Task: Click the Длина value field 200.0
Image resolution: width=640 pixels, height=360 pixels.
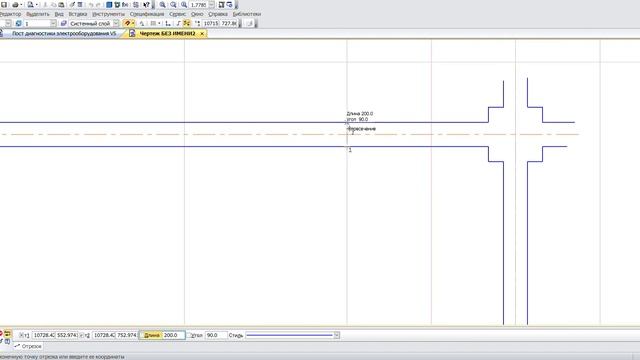Action: click(173, 335)
